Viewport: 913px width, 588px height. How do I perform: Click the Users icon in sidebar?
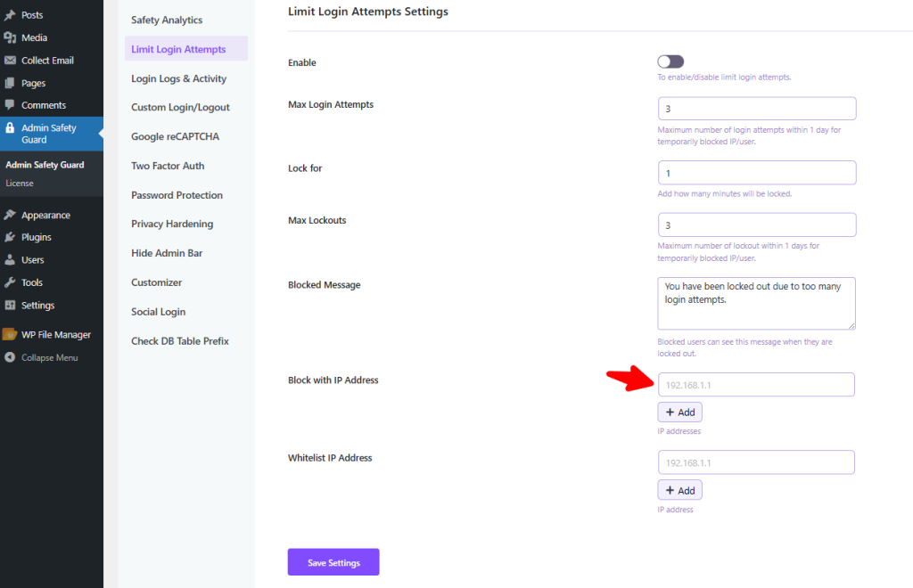(x=10, y=260)
